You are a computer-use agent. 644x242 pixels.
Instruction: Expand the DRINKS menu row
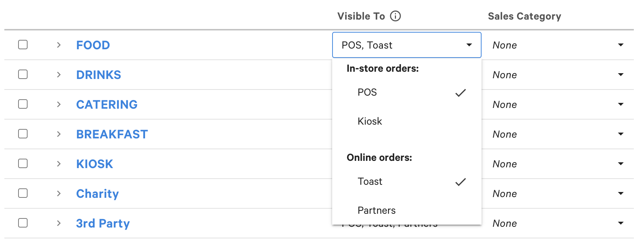point(58,75)
